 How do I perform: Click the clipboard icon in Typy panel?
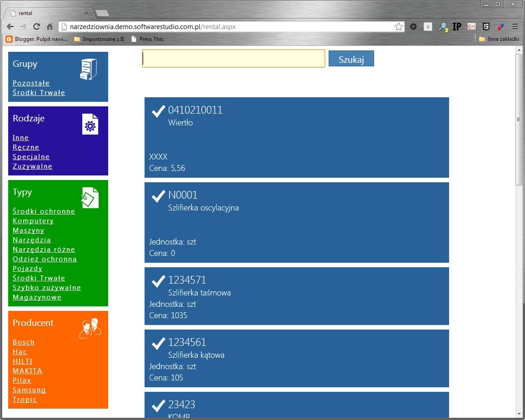[x=90, y=198]
